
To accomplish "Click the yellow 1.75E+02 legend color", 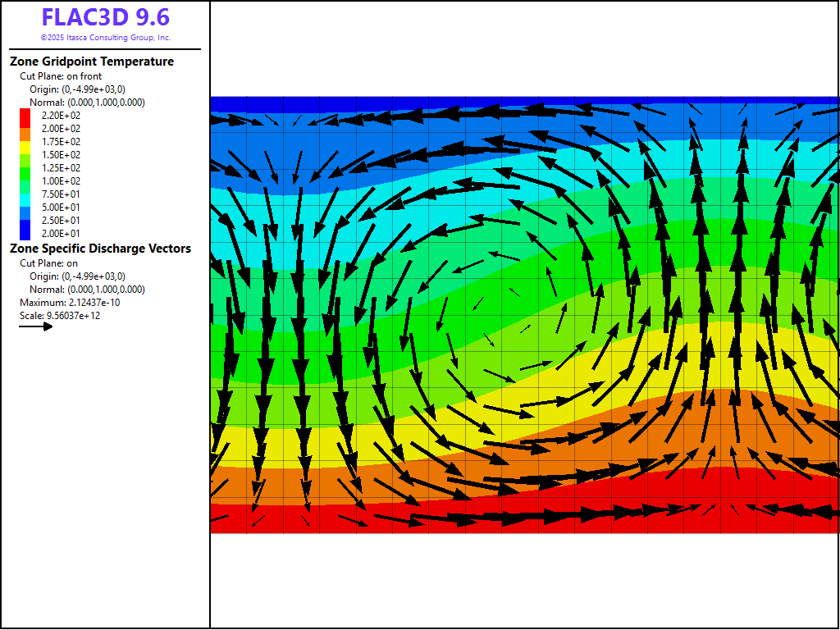I will (25, 142).
